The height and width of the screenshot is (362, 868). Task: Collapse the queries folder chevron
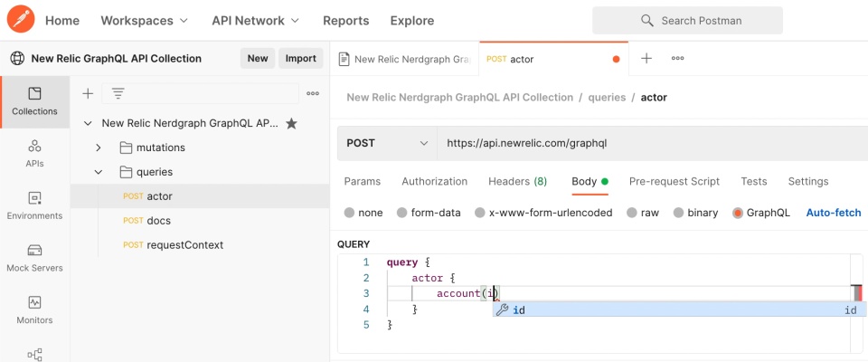(98, 172)
